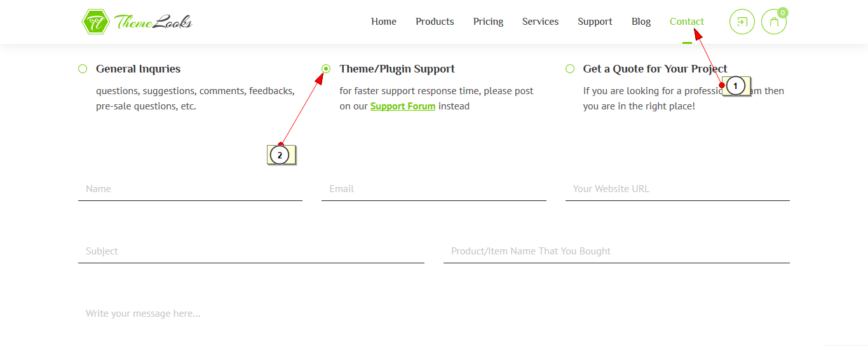
Task: Select General Inquiries radio button
Action: [83, 69]
